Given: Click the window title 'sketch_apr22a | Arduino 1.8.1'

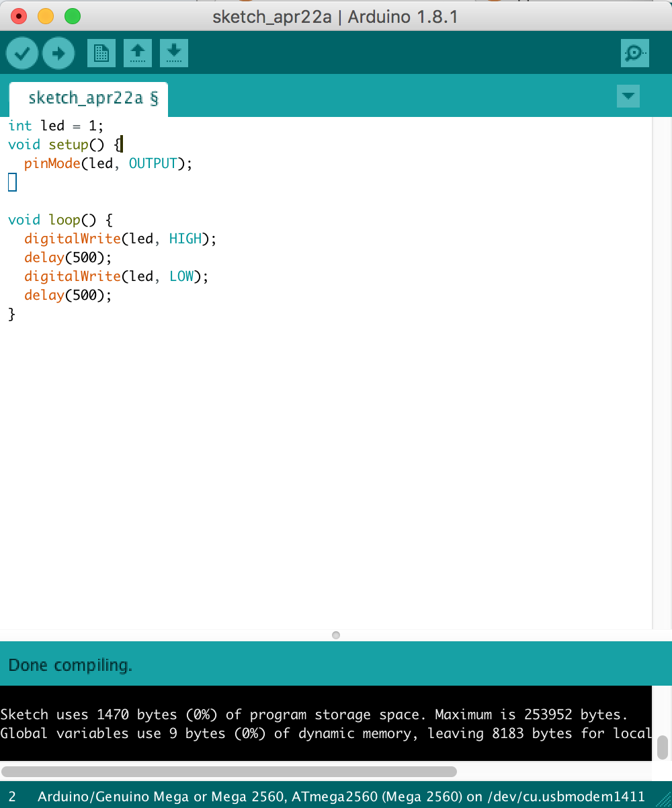Looking at the screenshot, I should coord(335,16).
